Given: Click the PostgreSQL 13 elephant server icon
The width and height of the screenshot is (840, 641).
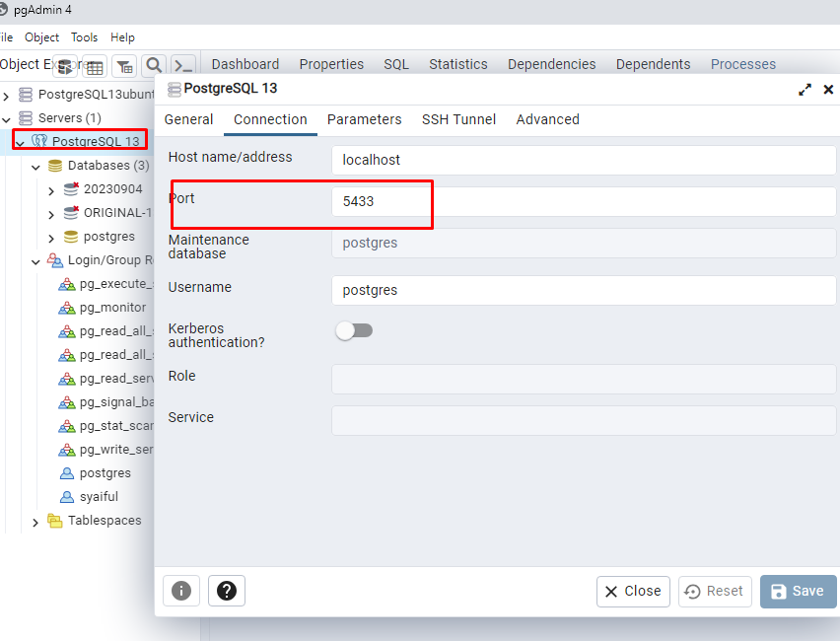Looking at the screenshot, I should [39, 141].
